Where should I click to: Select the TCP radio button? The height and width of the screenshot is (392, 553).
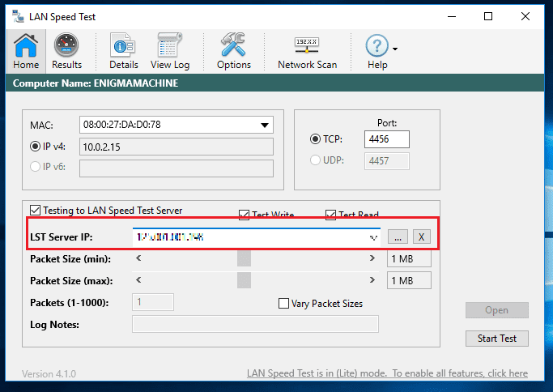(315, 139)
